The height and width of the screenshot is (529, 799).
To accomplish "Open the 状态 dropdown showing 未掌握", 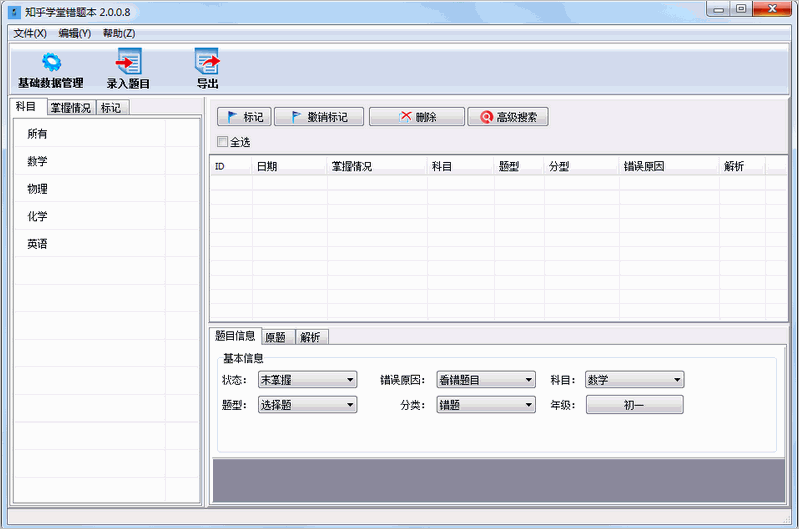I will (307, 380).
